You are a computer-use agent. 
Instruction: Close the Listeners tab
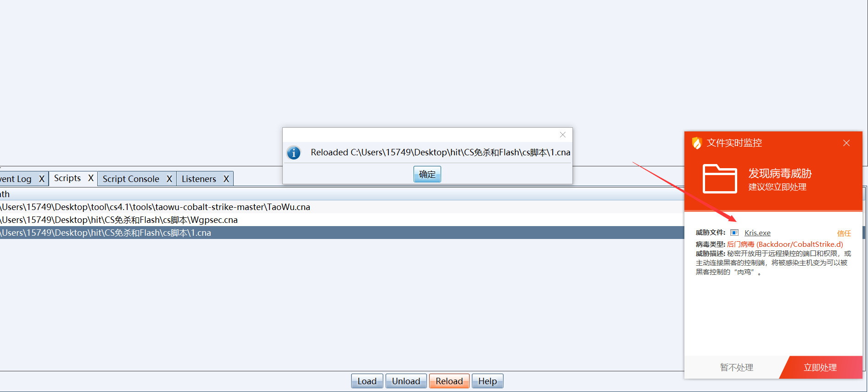(x=226, y=179)
